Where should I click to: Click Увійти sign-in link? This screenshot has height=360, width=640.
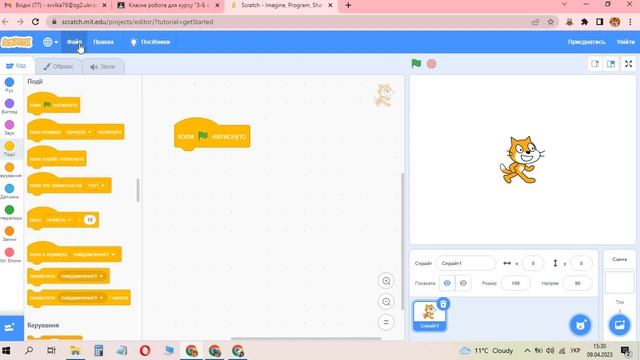(x=625, y=42)
